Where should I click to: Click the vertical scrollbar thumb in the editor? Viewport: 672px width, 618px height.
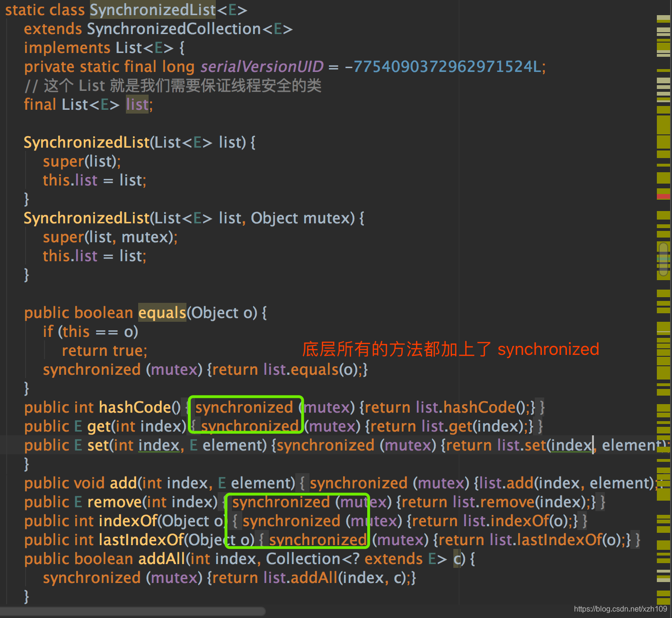tap(663, 259)
